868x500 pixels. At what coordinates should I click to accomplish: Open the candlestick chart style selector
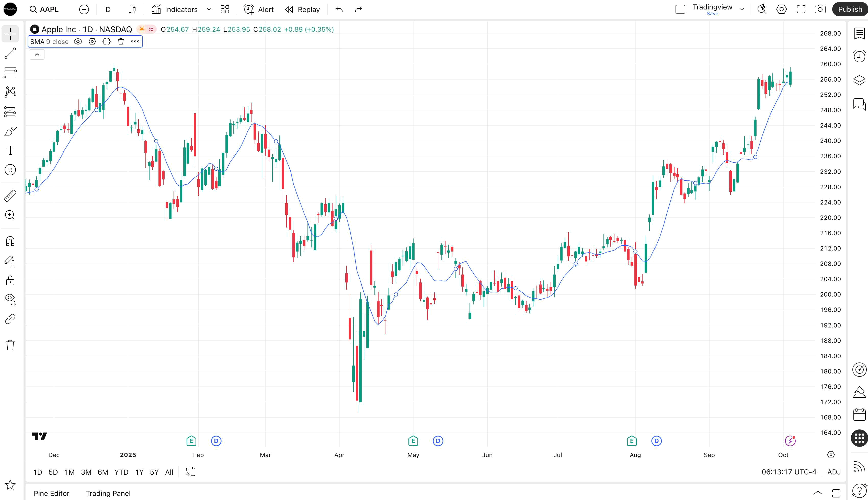pyautogui.click(x=132, y=9)
